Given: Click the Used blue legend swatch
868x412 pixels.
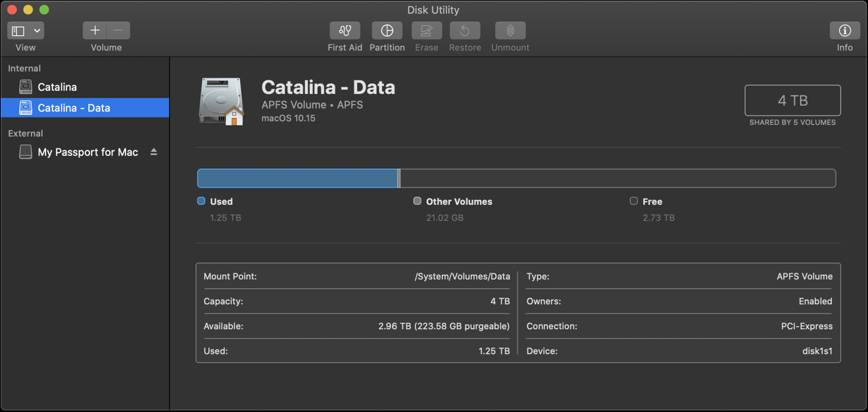Looking at the screenshot, I should tap(201, 201).
